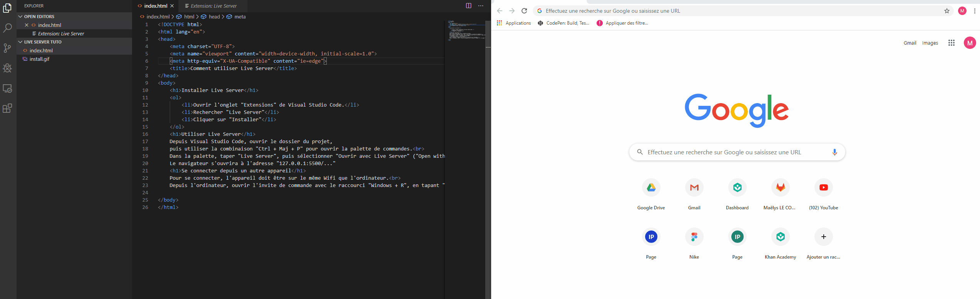Image resolution: width=980 pixels, height=299 pixels.
Task: Close the index.html editor tab
Action: click(x=172, y=6)
